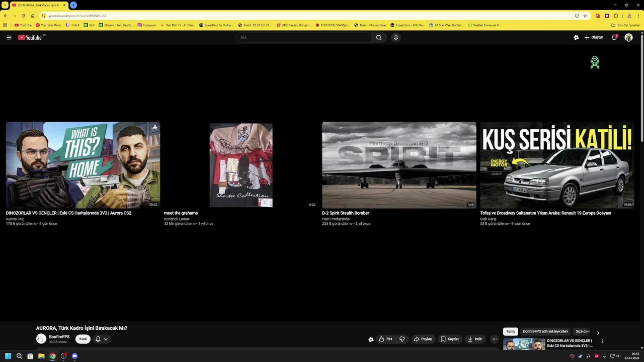The image size is (644, 362).
Task: Click the 'B-2 Spirit Stealth Bomber' title
Action: pos(346,213)
